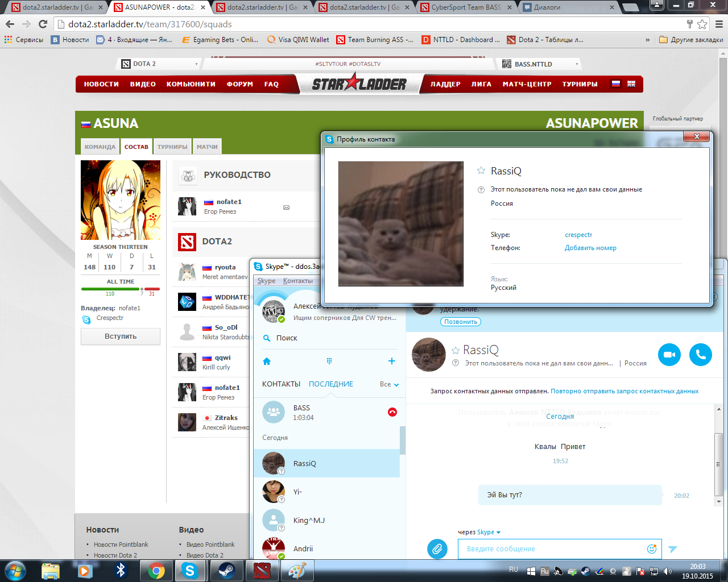Open НОВОСТИ in the StarLadder navigation

[x=101, y=84]
